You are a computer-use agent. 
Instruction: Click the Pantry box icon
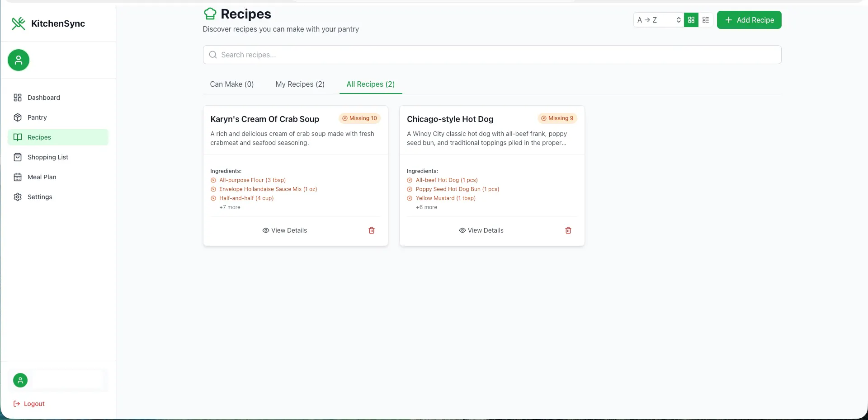(18, 117)
